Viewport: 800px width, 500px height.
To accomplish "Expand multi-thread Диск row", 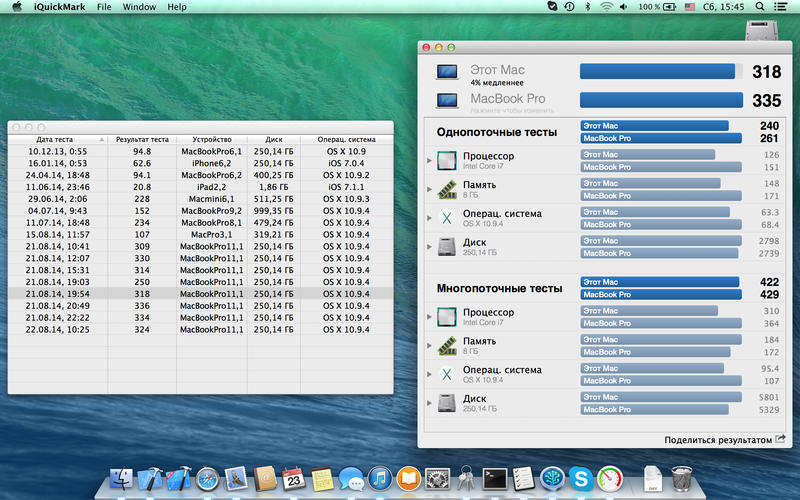I will coord(430,403).
